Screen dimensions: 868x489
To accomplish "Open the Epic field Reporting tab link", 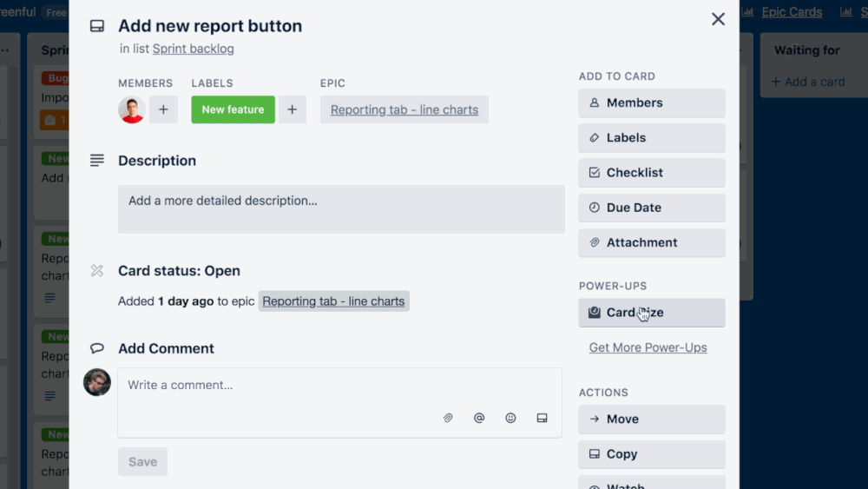I will [404, 109].
